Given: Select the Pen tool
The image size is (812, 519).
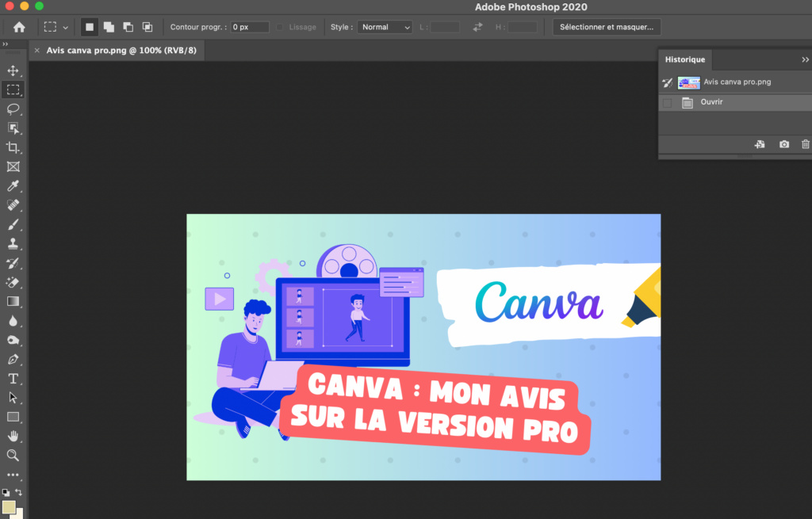Looking at the screenshot, I should 13,359.
